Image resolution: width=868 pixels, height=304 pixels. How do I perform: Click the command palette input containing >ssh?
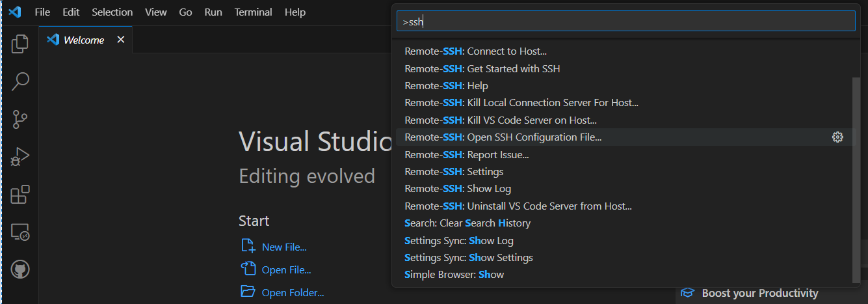(x=625, y=21)
